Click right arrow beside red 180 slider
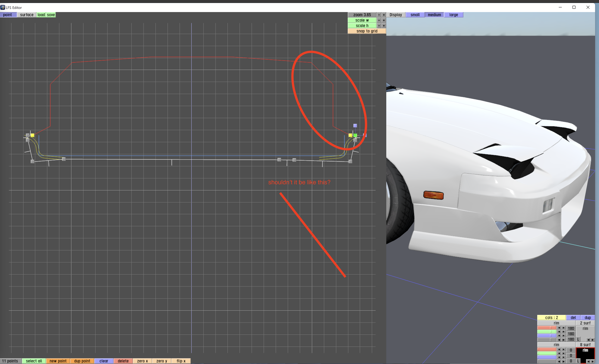This screenshot has width=599, height=364. pyautogui.click(x=563, y=328)
